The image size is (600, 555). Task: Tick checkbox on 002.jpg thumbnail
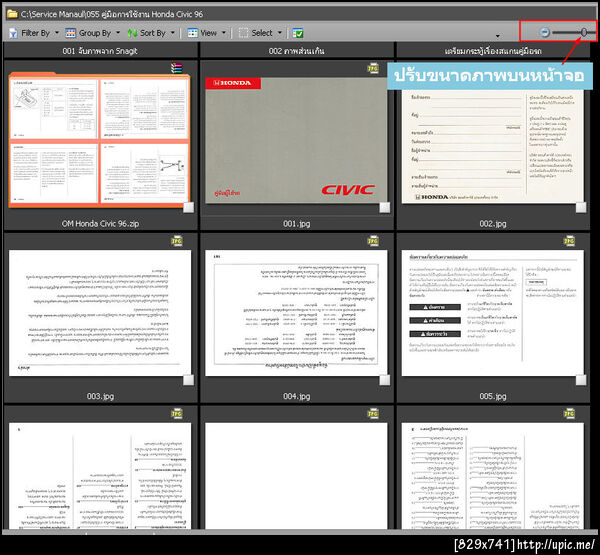(x=581, y=207)
